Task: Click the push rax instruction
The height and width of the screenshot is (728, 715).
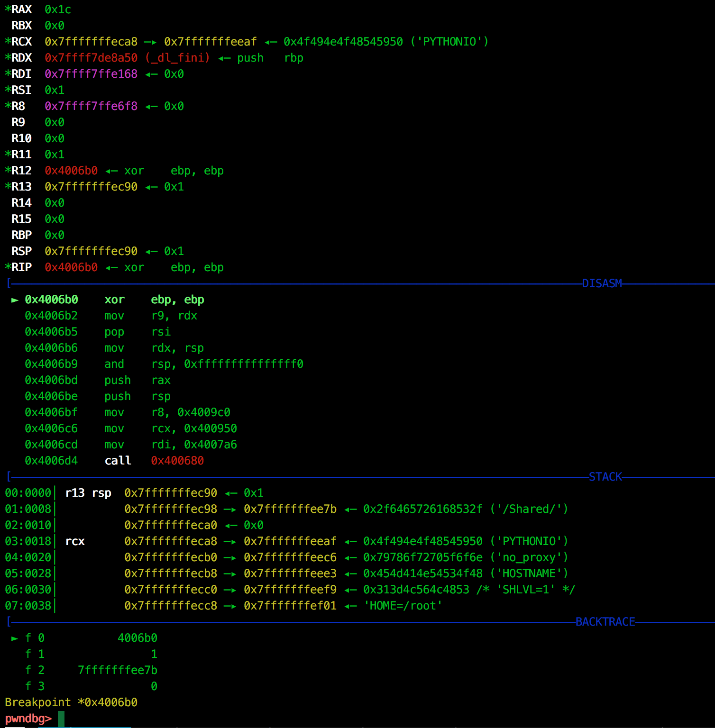Action: pos(137,380)
